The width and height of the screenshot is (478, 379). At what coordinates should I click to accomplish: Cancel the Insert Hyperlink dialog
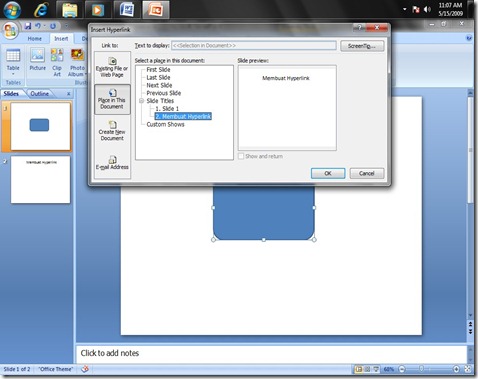(367, 173)
